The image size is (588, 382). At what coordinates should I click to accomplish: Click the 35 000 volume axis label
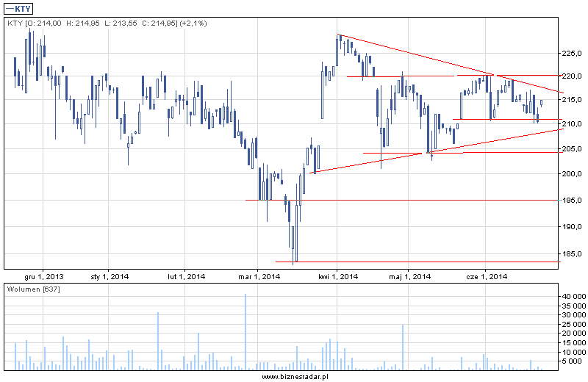(x=574, y=306)
